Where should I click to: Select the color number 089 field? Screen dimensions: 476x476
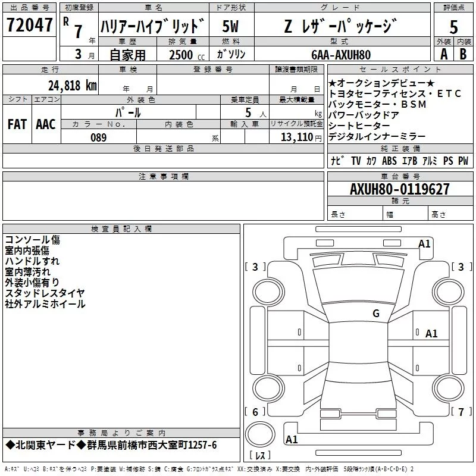[x=99, y=137]
